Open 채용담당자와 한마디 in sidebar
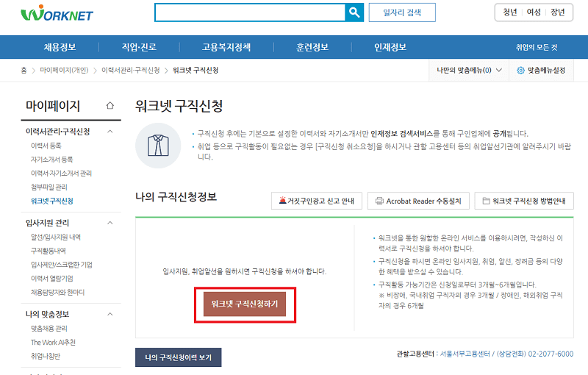Viewport: 588px width, 375px height. click(57, 292)
